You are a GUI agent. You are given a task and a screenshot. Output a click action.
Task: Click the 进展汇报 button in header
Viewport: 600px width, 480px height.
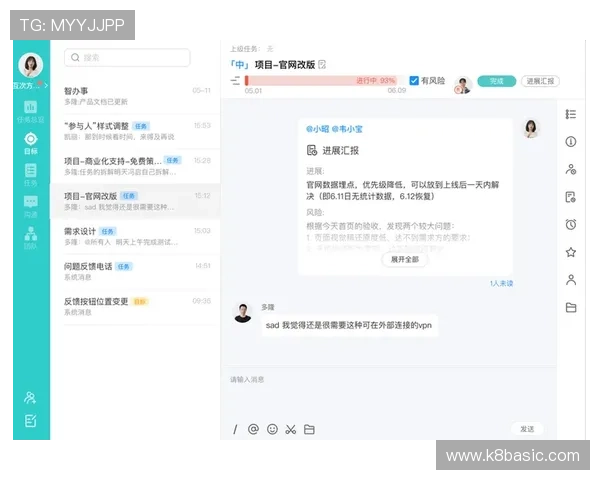pyautogui.click(x=540, y=81)
